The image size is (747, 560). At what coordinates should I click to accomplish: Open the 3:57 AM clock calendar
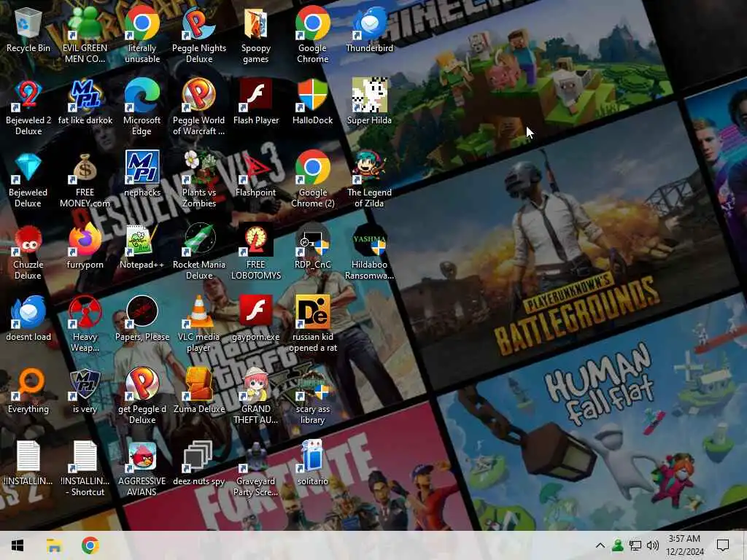[x=684, y=545]
